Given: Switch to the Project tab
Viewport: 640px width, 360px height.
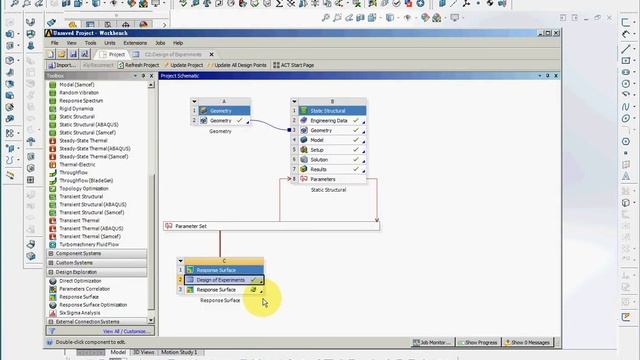Looking at the screenshot, I should pos(112,54).
